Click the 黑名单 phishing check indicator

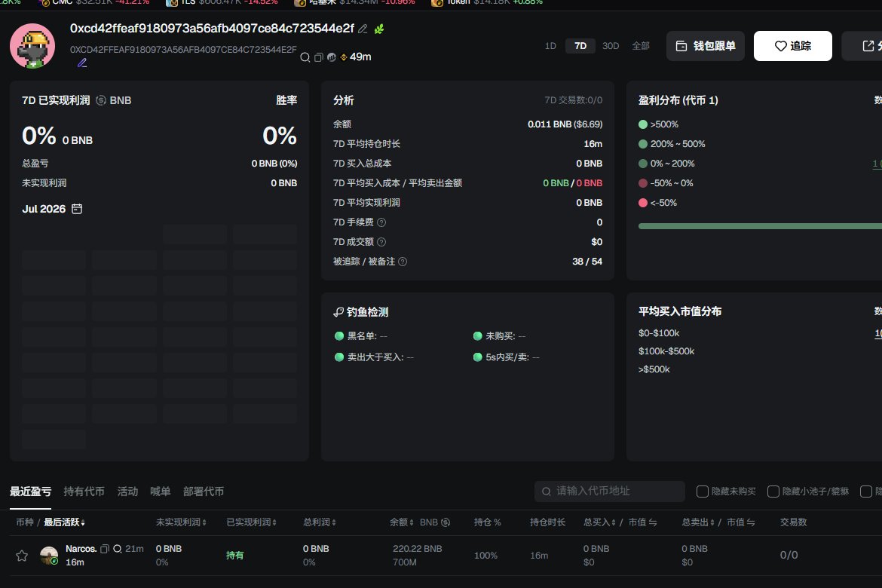(339, 336)
